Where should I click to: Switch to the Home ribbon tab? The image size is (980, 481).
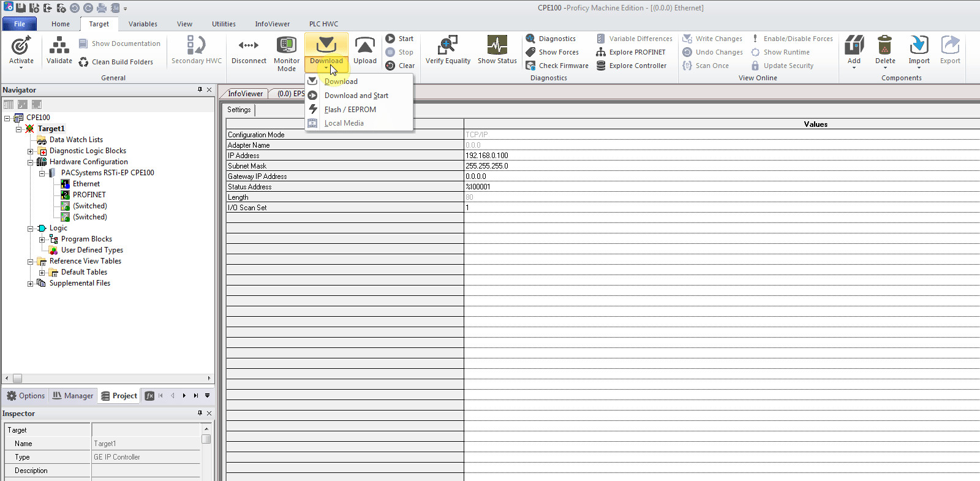[x=61, y=24]
